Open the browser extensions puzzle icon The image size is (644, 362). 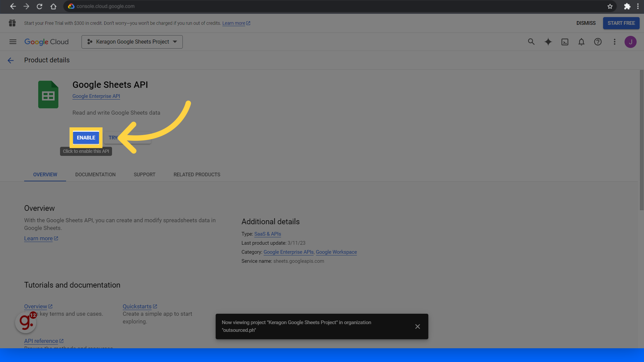pos(627,6)
